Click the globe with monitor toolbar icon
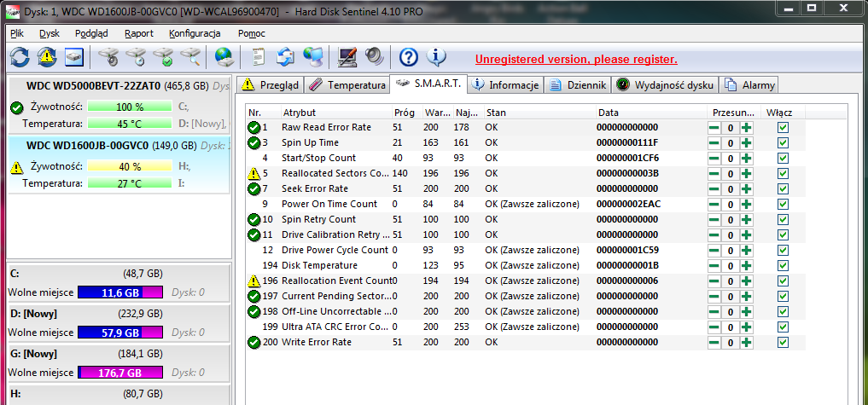This screenshot has width=868, height=405. [313, 56]
